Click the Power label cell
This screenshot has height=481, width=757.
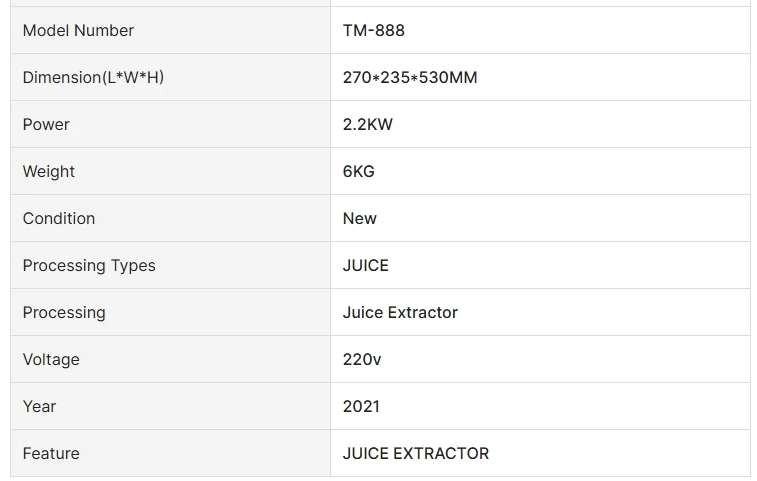pyautogui.click(x=46, y=124)
